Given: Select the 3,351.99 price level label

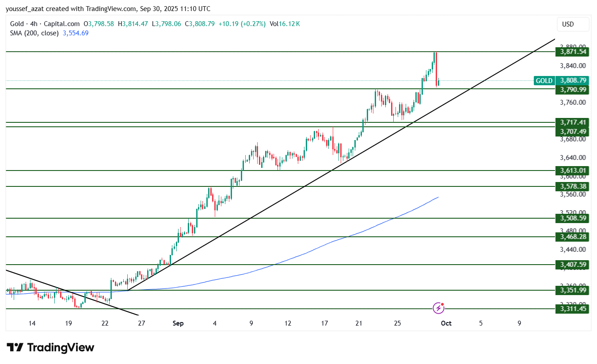Looking at the screenshot, I should 573,290.
